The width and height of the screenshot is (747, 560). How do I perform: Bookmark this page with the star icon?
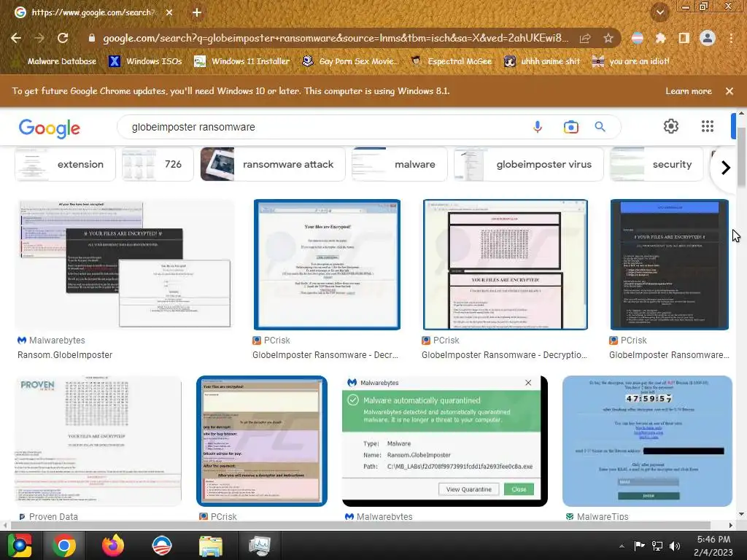(608, 39)
